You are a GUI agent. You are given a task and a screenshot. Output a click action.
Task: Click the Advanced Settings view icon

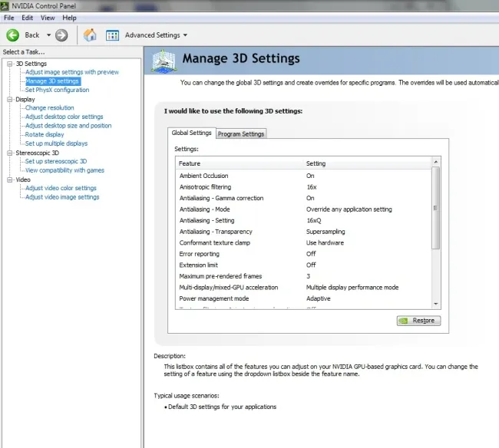tap(112, 35)
